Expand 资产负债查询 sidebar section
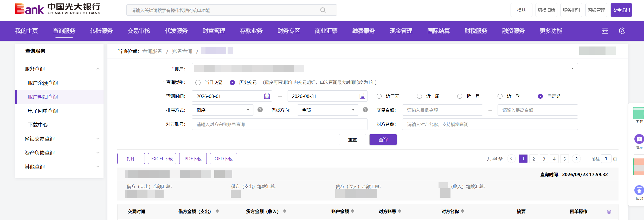The image size is (644, 220). pyautogui.click(x=98, y=153)
